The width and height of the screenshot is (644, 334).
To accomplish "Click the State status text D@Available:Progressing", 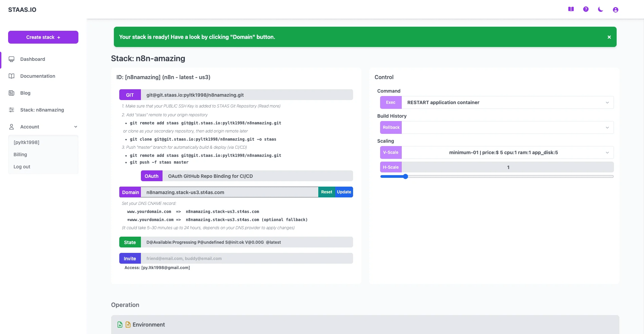I will click(214, 242).
